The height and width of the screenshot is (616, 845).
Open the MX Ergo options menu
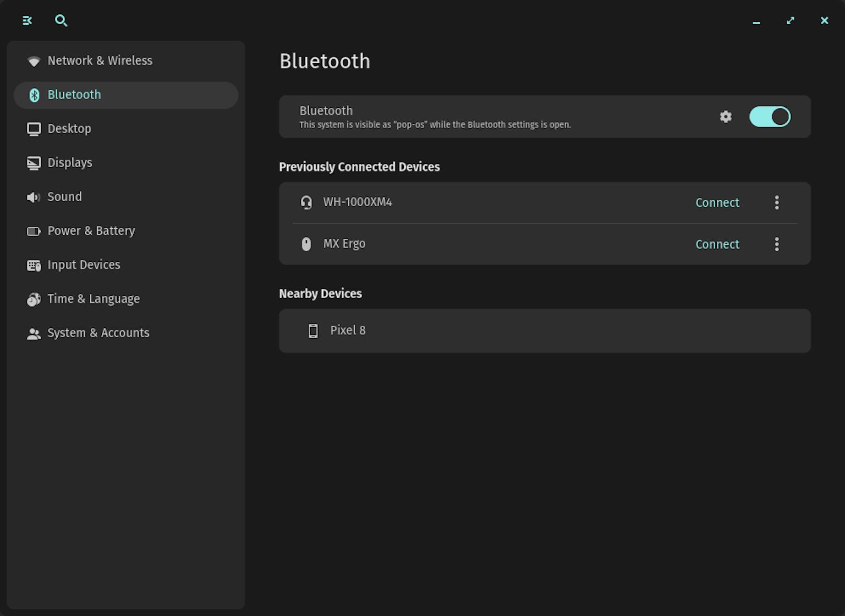[777, 244]
